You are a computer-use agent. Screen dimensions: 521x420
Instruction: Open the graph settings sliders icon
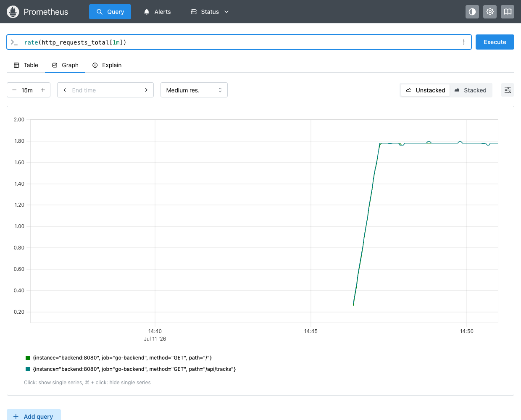pyautogui.click(x=508, y=90)
